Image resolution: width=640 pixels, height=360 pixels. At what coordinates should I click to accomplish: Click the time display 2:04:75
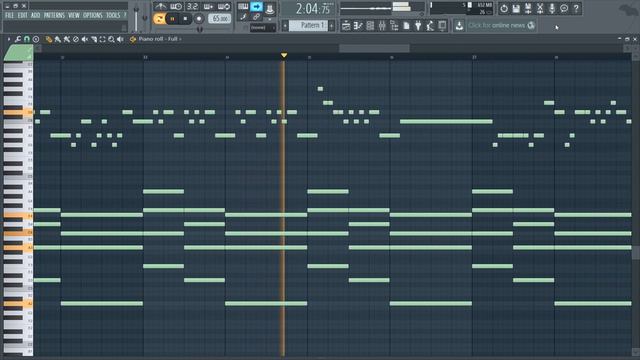[309, 9]
